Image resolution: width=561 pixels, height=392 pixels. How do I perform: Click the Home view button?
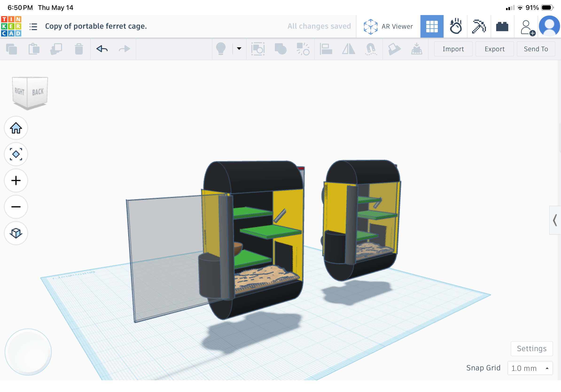point(16,128)
